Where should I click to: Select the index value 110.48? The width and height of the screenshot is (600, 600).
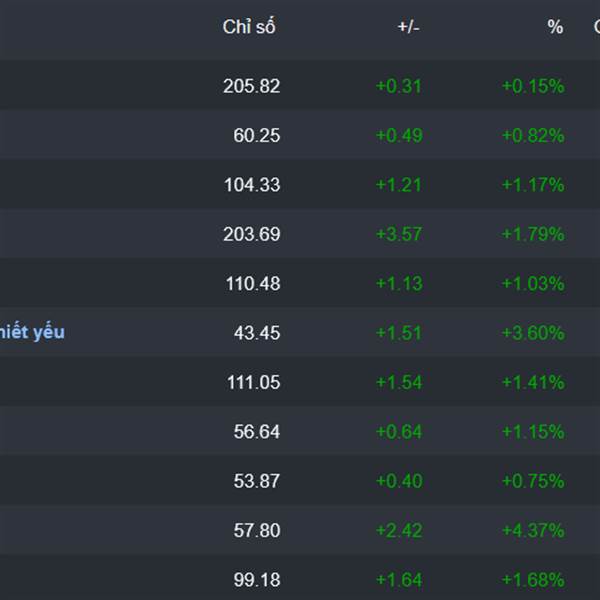click(x=251, y=283)
